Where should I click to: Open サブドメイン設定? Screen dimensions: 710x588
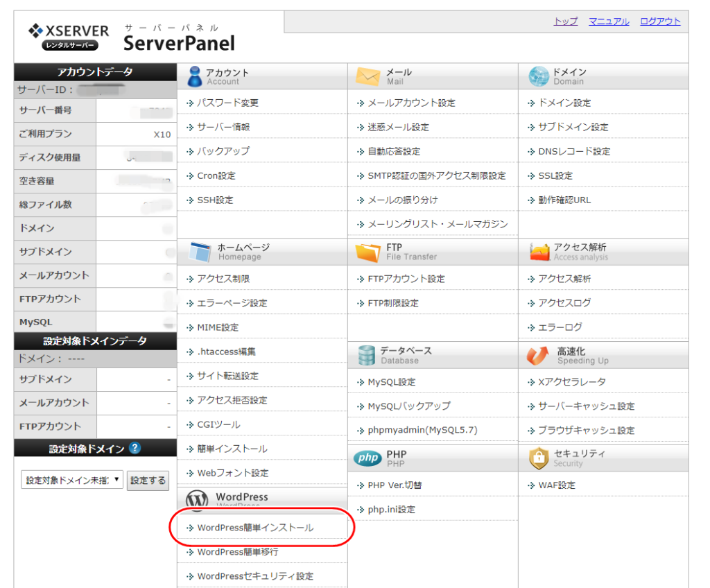coord(573,128)
